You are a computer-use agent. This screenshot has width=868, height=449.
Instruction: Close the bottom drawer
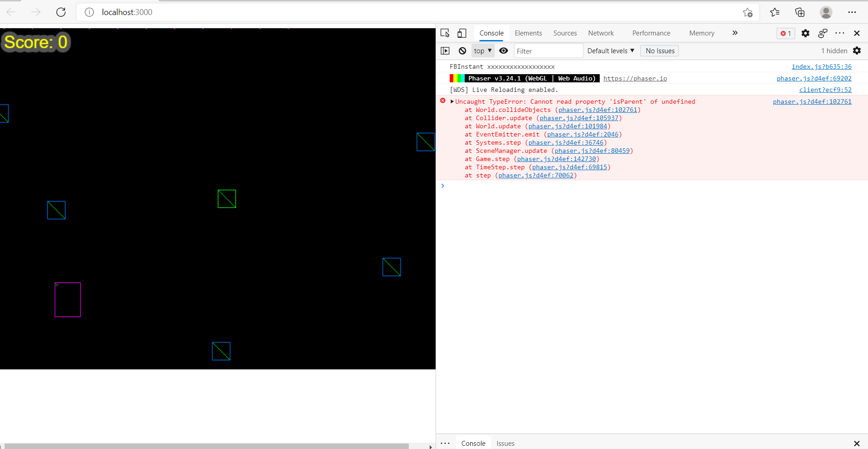(x=857, y=443)
